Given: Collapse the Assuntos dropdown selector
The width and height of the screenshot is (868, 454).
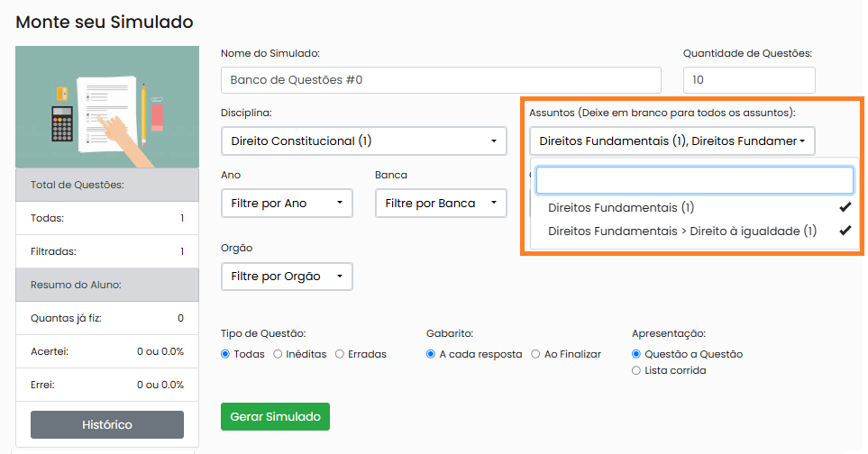Looking at the screenshot, I should tap(672, 141).
